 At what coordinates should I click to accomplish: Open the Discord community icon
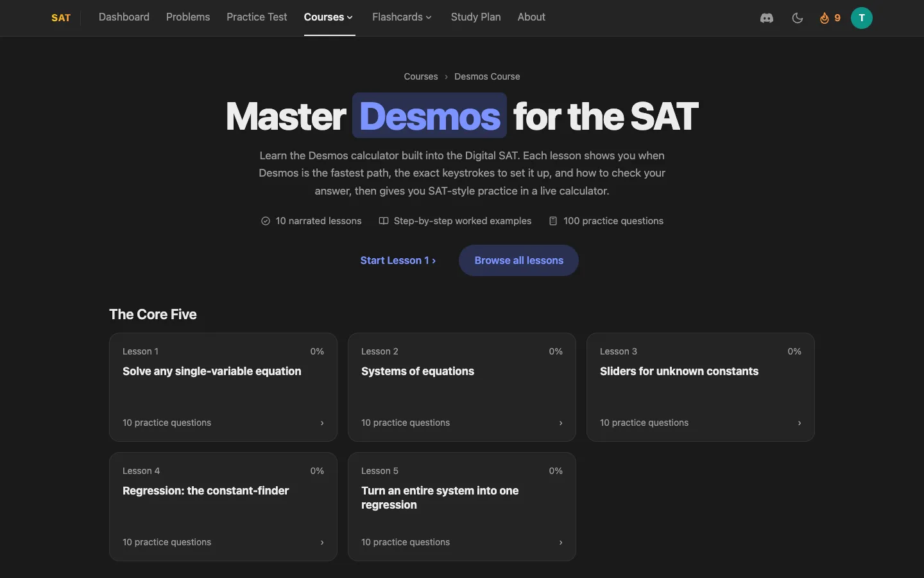767,18
